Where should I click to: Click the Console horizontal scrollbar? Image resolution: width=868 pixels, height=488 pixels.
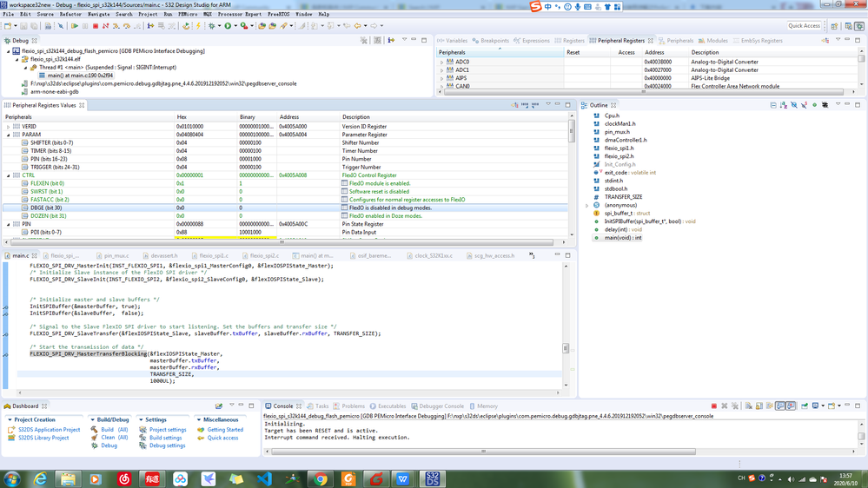pos(483,452)
